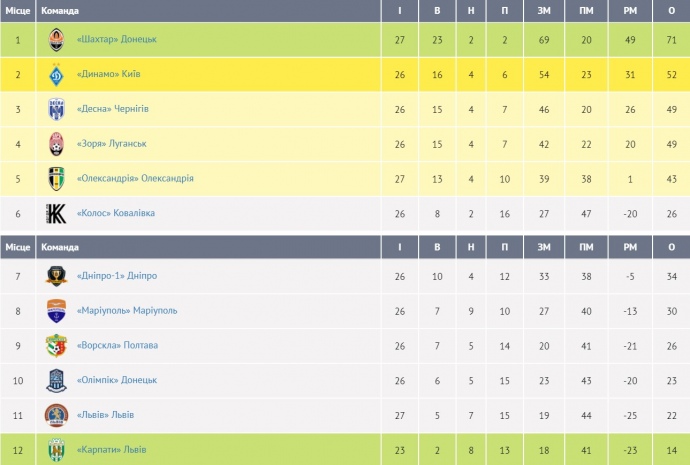Image resolution: width=690 pixels, height=465 pixels.
Task: Click the Desna Chernihiv team logo
Action: click(57, 109)
